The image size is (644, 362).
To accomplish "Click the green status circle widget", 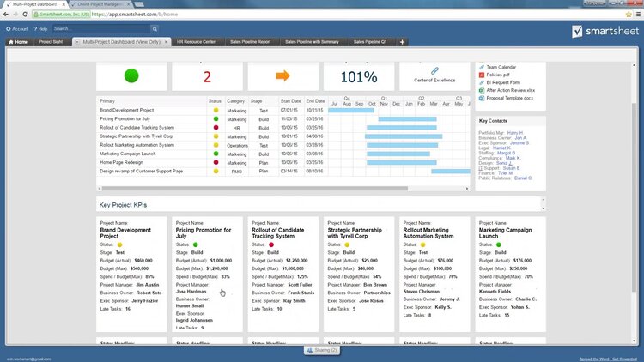I will pos(131,76).
